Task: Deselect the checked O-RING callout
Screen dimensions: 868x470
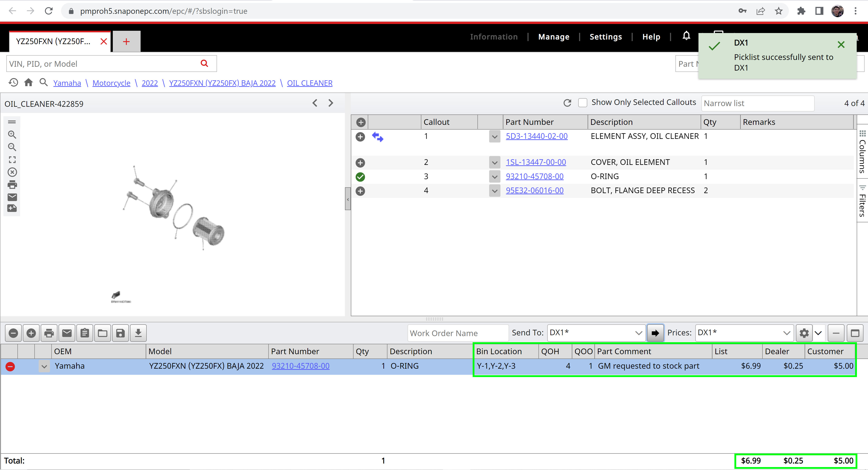Action: (360, 177)
